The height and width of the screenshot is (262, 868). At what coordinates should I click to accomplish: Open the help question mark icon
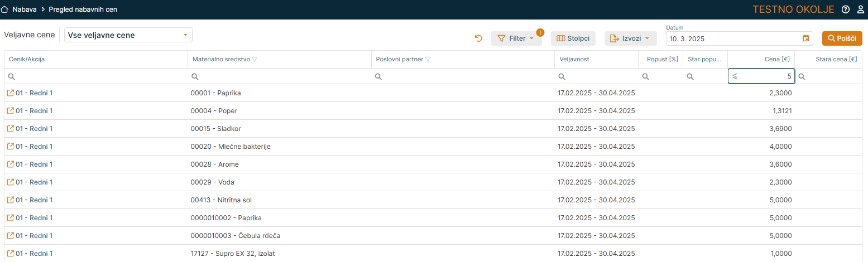point(846,9)
